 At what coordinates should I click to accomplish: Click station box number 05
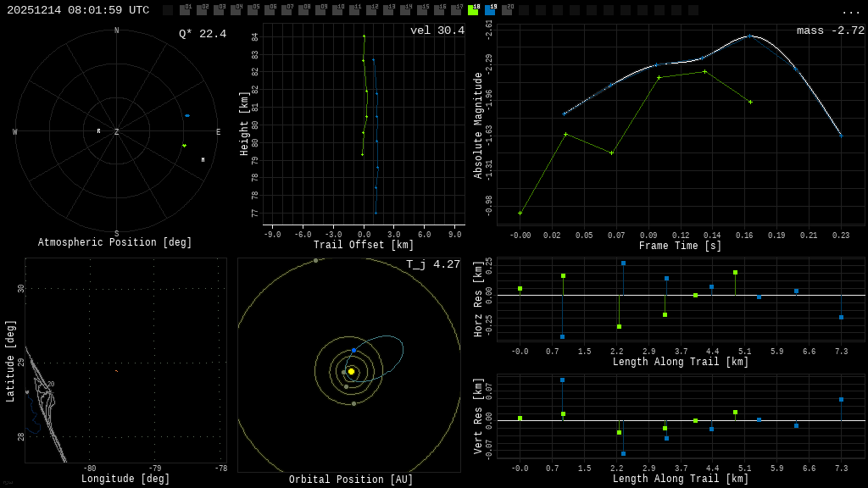click(x=253, y=10)
